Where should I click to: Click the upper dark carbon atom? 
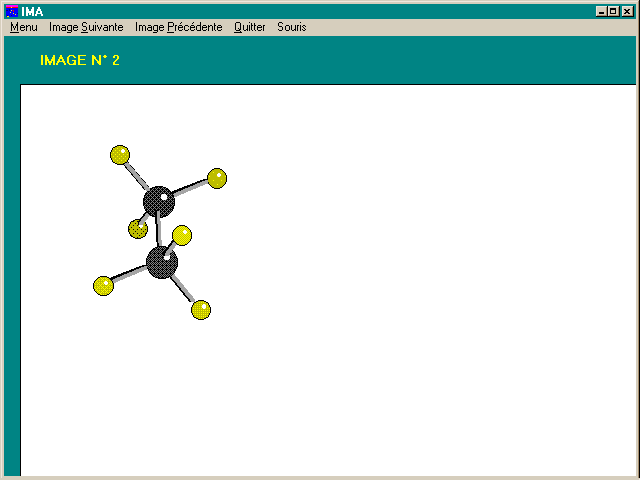point(158,201)
